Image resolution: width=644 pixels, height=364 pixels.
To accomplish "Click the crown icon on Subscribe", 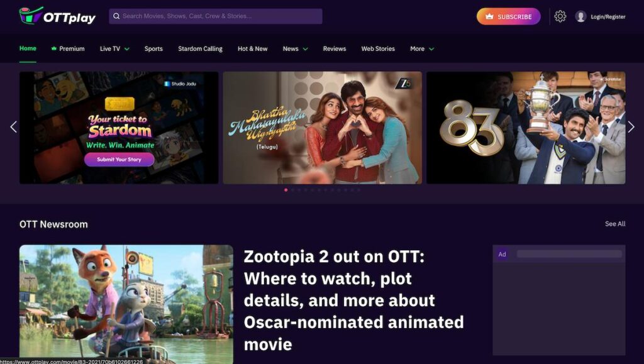I will click(x=489, y=17).
